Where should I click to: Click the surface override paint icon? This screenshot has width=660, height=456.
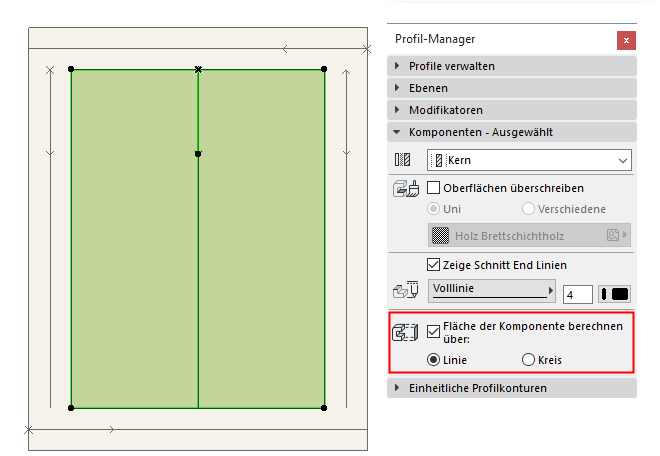405,188
